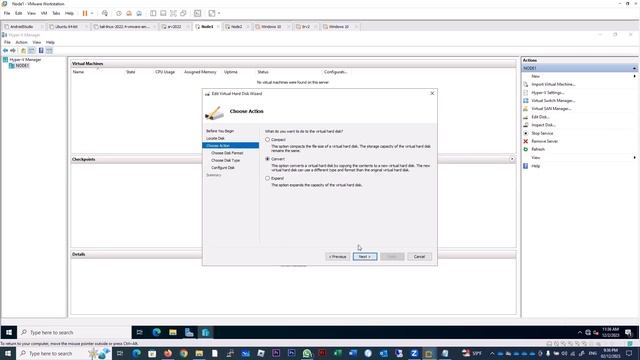The image size is (640, 360).
Task: Click Stop Service in the Actions pane
Action: pyautogui.click(x=542, y=133)
